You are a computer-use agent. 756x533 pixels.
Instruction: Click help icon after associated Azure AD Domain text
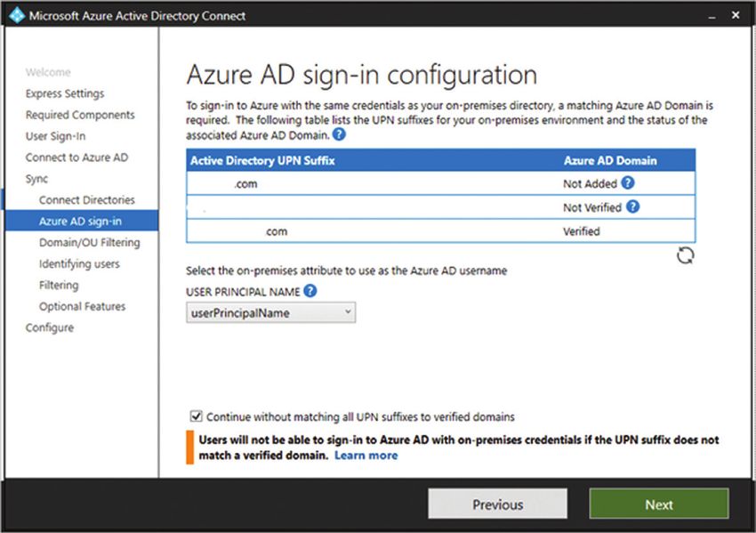pos(339,134)
